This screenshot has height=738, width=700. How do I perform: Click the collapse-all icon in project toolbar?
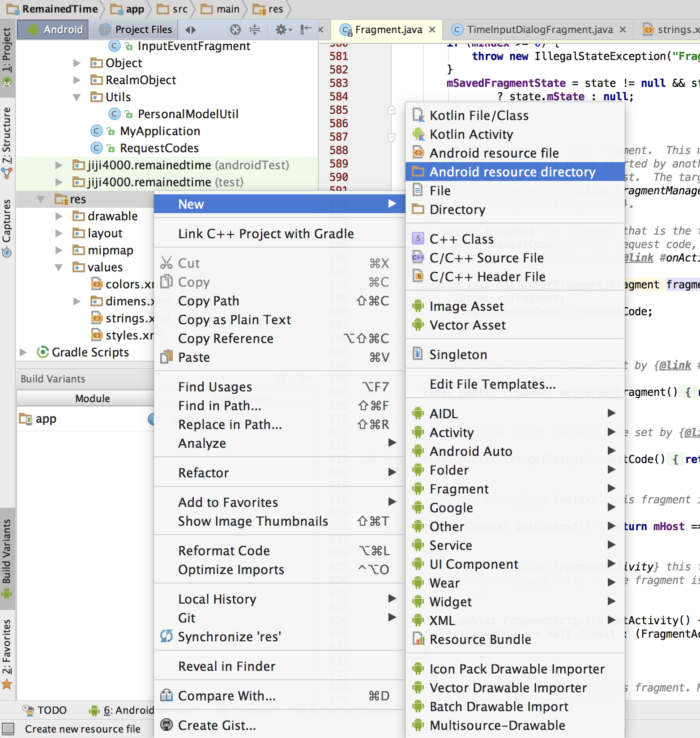click(x=255, y=30)
